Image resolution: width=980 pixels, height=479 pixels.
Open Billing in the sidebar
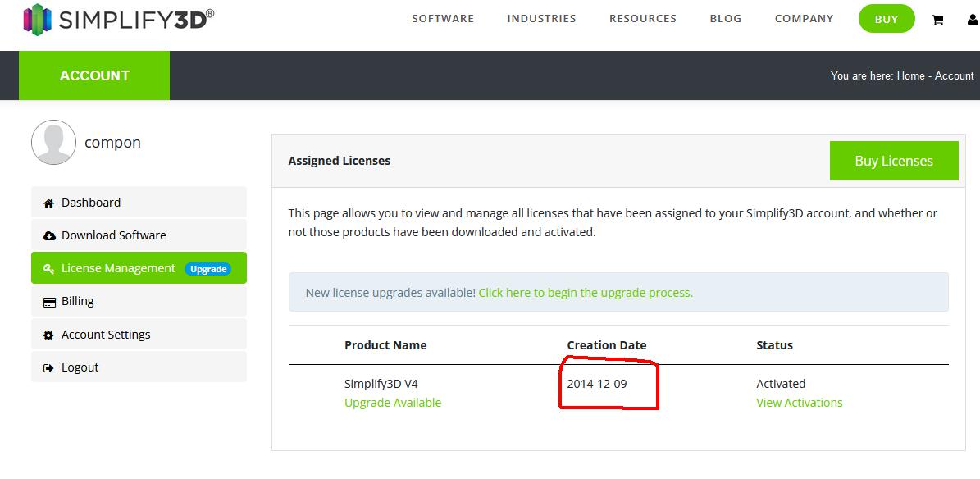(139, 301)
